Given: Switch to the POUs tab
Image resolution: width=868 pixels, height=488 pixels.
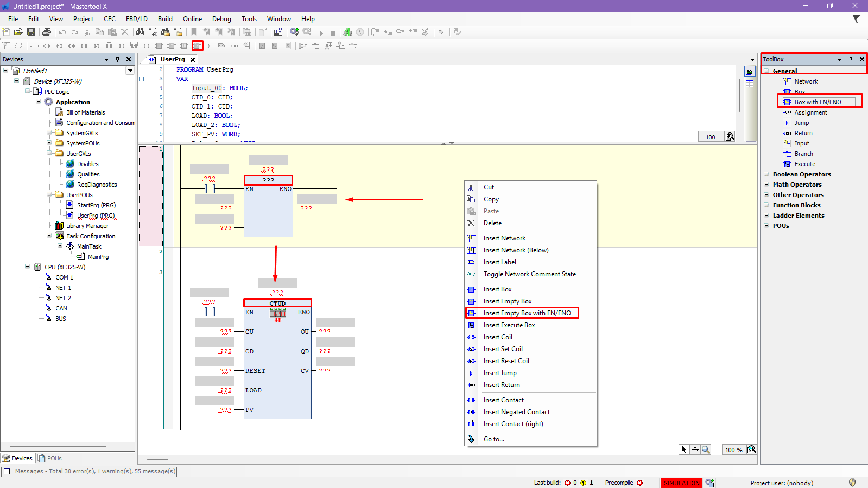Looking at the screenshot, I should pos(50,458).
